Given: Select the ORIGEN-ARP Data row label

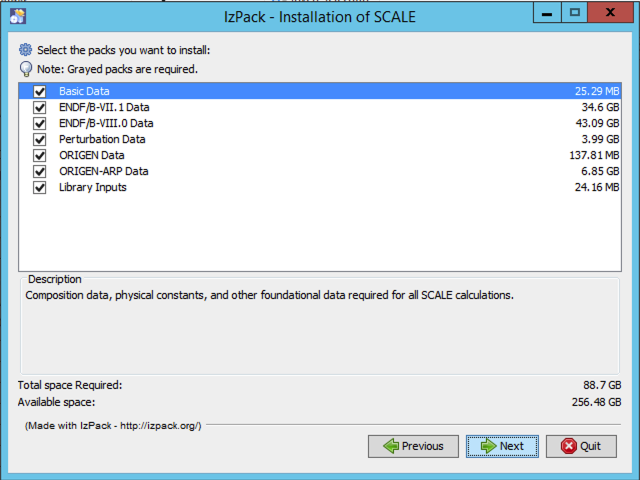Looking at the screenshot, I should [x=104, y=171].
